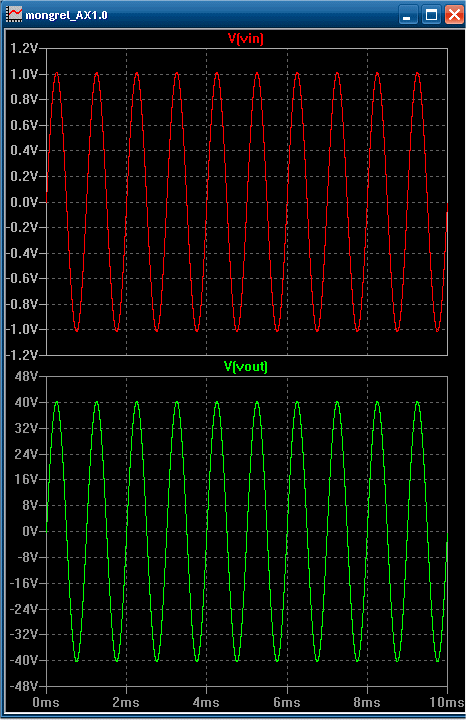Click the -0.6V label on upper axis

pyautogui.click(x=22, y=278)
